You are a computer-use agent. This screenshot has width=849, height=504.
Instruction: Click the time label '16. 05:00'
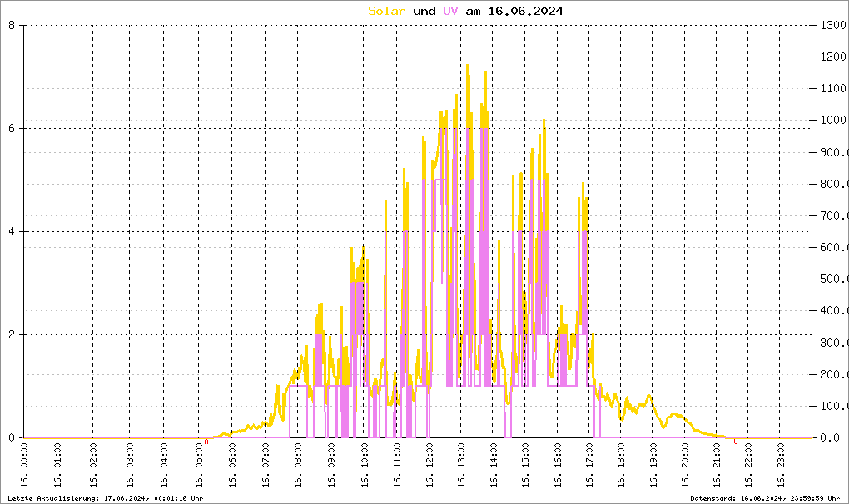point(199,465)
